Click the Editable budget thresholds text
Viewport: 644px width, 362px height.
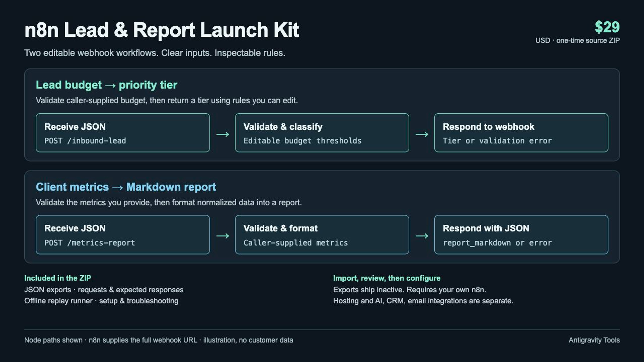[302, 141]
